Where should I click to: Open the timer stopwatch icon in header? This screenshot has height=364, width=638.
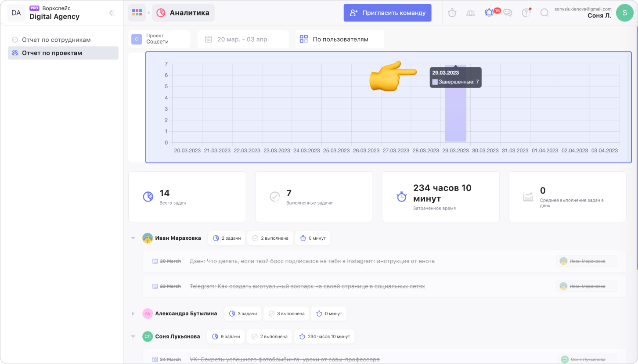click(x=452, y=13)
